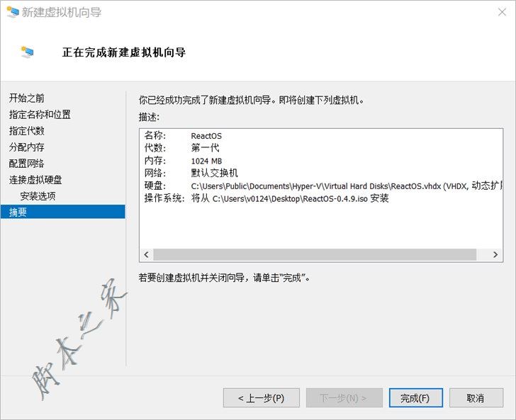
Task: Click the horizontal scrollbar thumb in the description box
Action: pyautogui.click(x=315, y=255)
